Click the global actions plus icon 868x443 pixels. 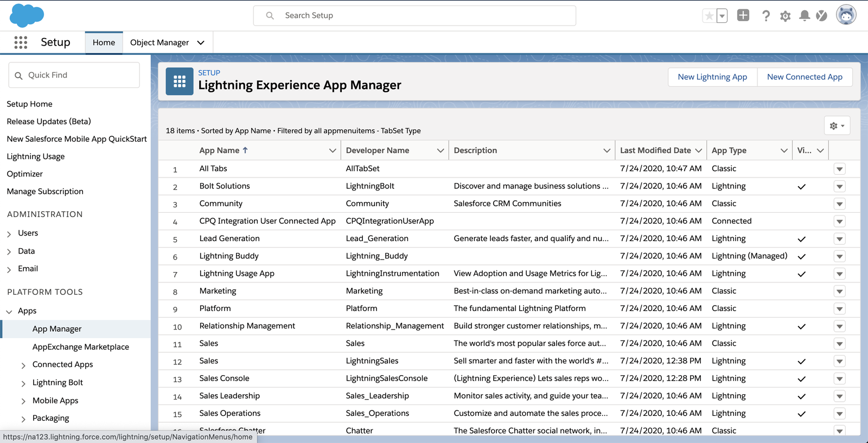743,15
